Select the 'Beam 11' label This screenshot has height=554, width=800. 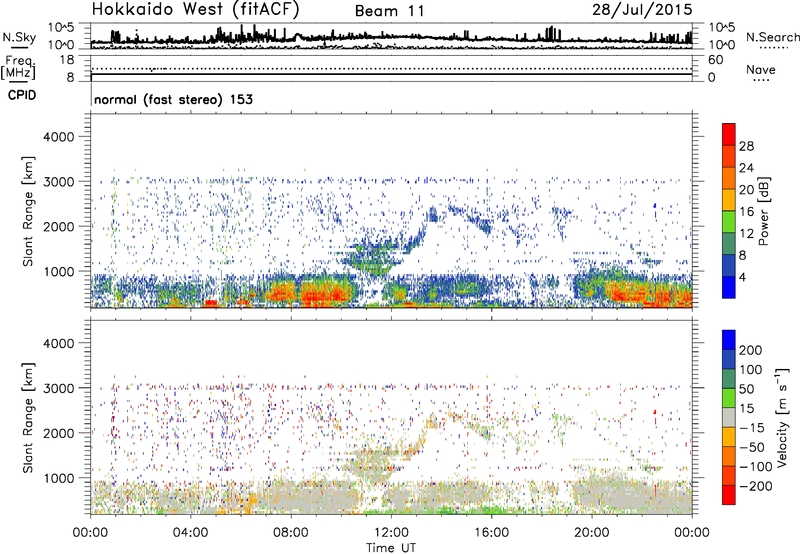(x=389, y=11)
